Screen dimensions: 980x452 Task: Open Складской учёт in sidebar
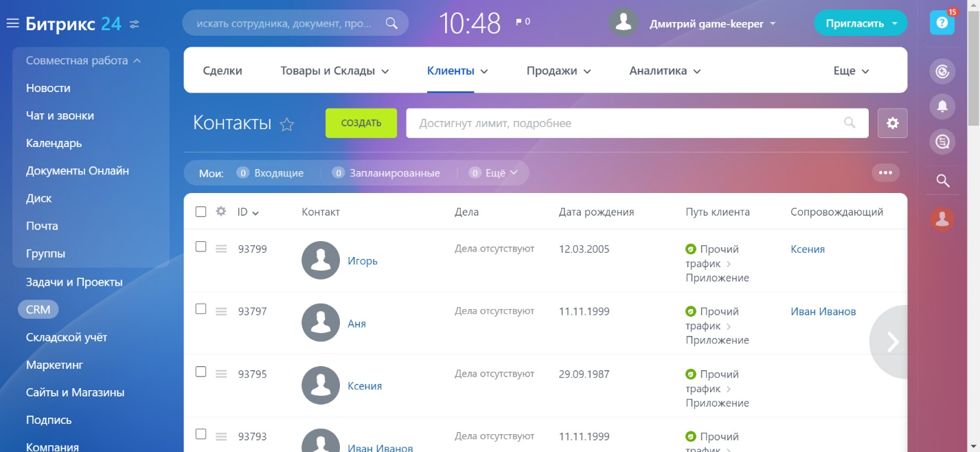67,337
